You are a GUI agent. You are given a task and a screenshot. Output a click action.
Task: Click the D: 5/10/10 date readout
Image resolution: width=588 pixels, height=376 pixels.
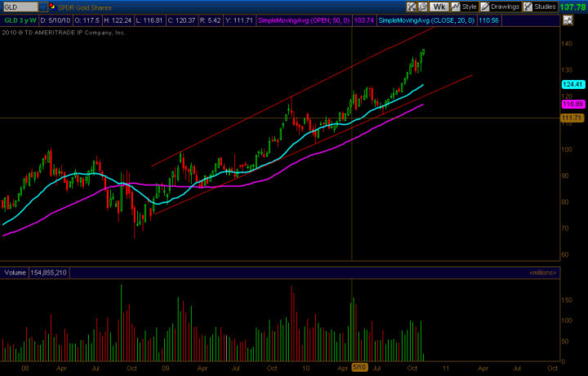point(56,20)
